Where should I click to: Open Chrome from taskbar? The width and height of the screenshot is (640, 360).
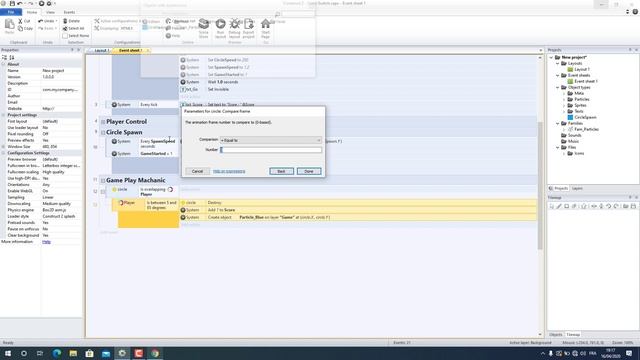(x=155, y=353)
